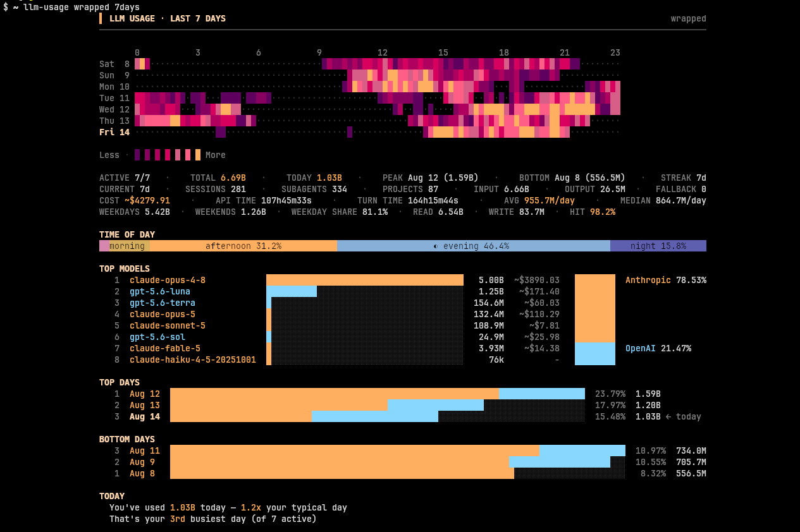
Task: Click the darkest purple legend swatch beside 'Less'
Action: 137,155
